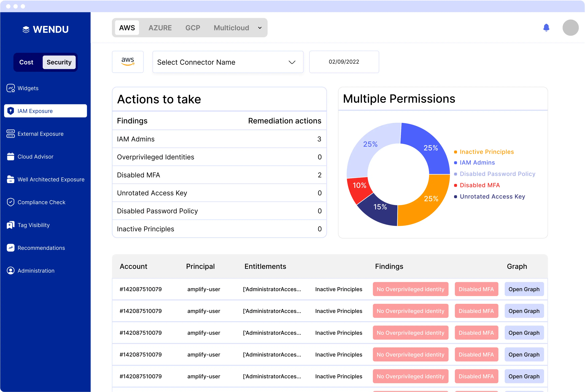Click the Recommendations sidebar icon
Viewport: 585px width, 392px height.
10,248
